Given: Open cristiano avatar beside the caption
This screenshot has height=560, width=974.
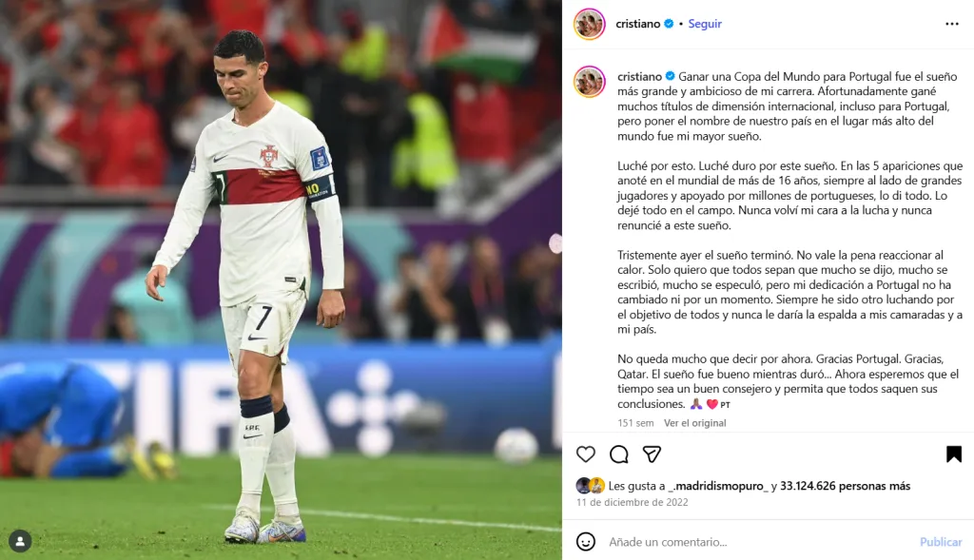Looking at the screenshot, I should [589, 82].
